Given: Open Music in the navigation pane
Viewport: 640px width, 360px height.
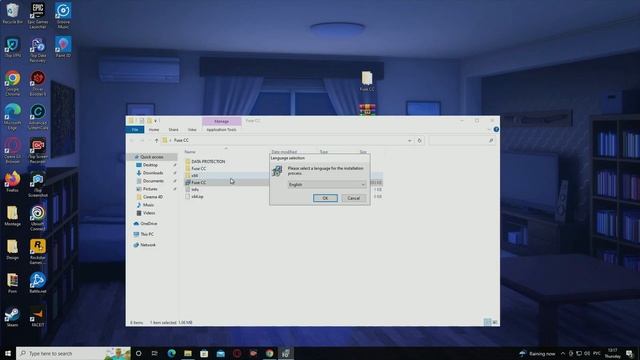Looking at the screenshot, I should pos(149,205).
